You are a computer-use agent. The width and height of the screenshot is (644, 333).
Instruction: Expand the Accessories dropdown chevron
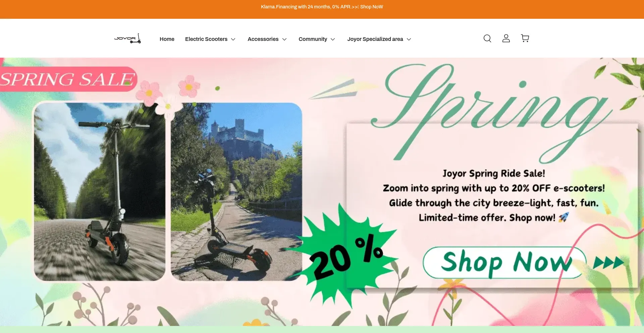point(284,39)
